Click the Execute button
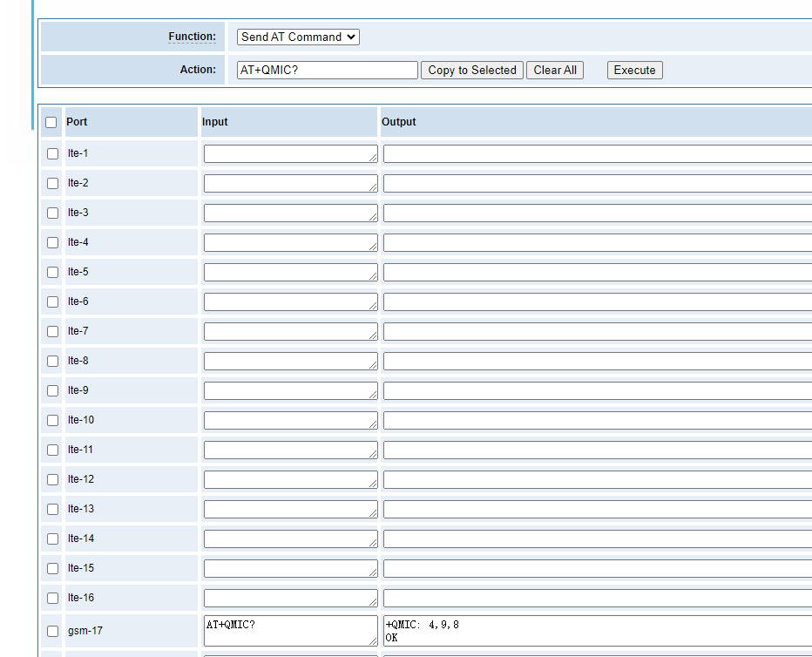The image size is (812, 657). coord(634,70)
